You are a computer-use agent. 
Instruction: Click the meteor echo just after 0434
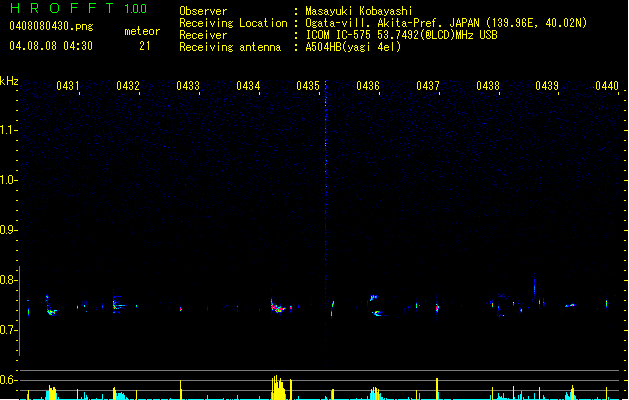coord(278,307)
